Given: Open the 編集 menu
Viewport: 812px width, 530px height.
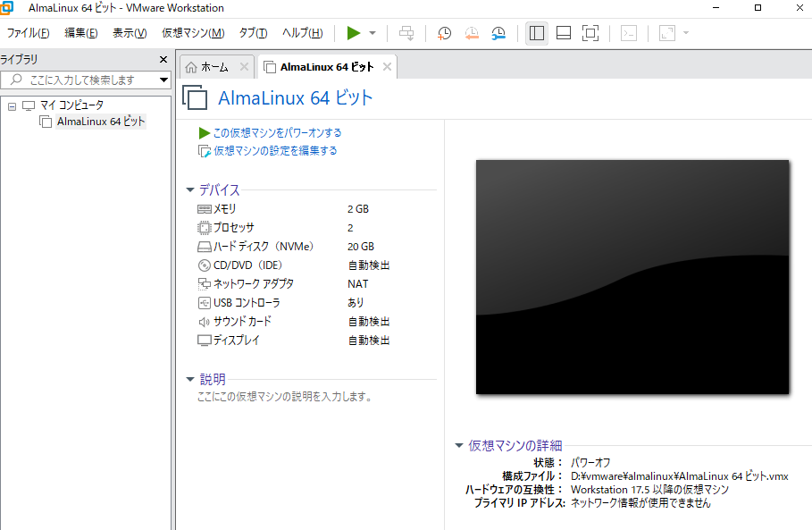Looking at the screenshot, I should coord(80,33).
